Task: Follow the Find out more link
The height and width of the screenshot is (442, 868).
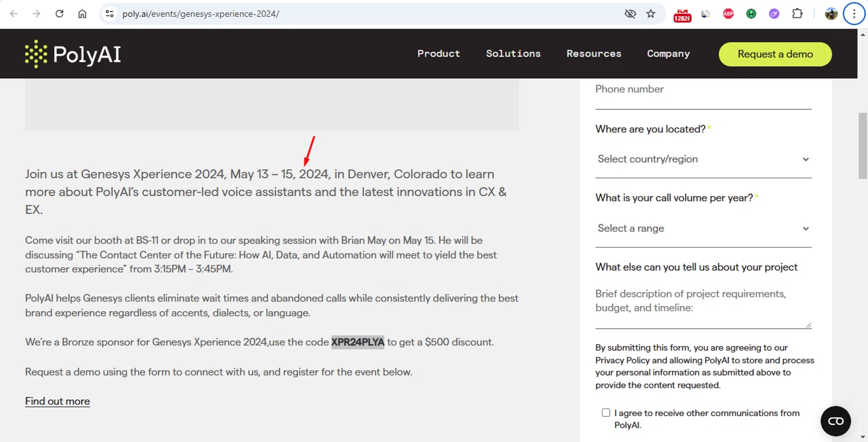Action: [57, 401]
